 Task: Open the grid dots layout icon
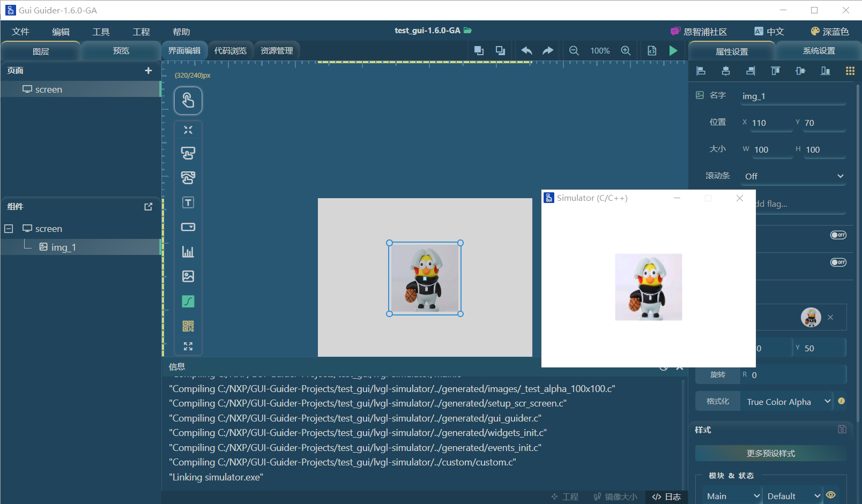point(850,71)
